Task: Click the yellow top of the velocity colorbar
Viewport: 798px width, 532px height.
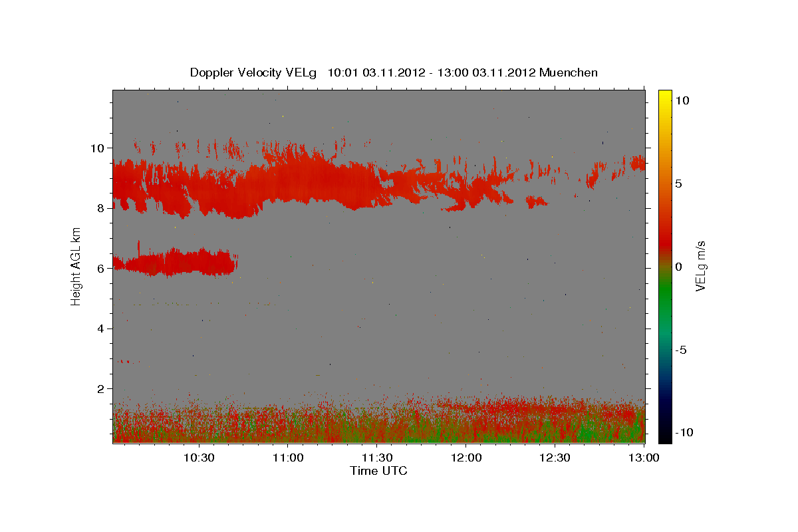Action: 665,96
